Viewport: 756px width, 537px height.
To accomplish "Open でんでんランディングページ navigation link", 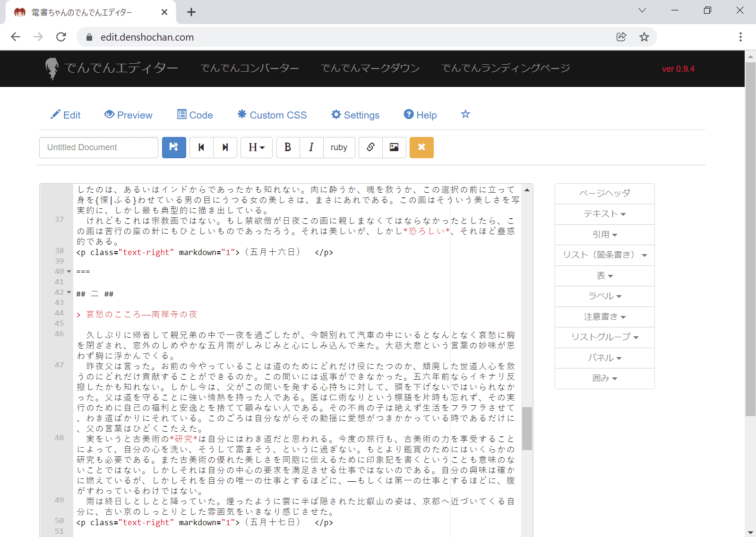I will pyautogui.click(x=506, y=68).
